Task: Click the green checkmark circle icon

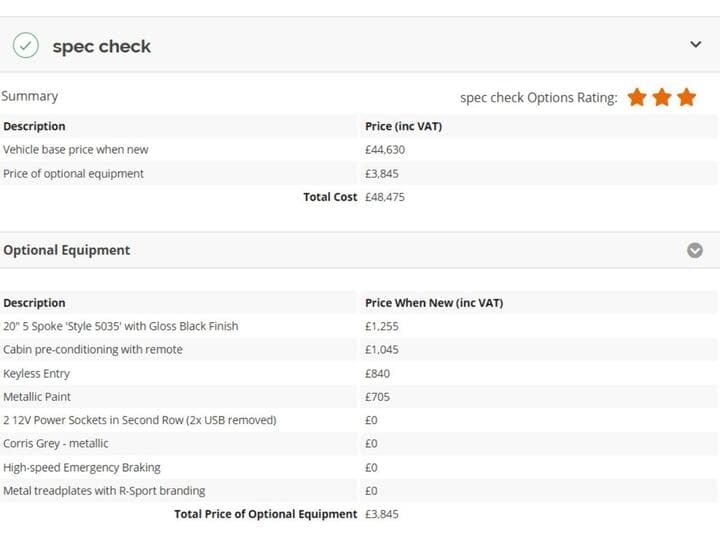Action: 26,45
